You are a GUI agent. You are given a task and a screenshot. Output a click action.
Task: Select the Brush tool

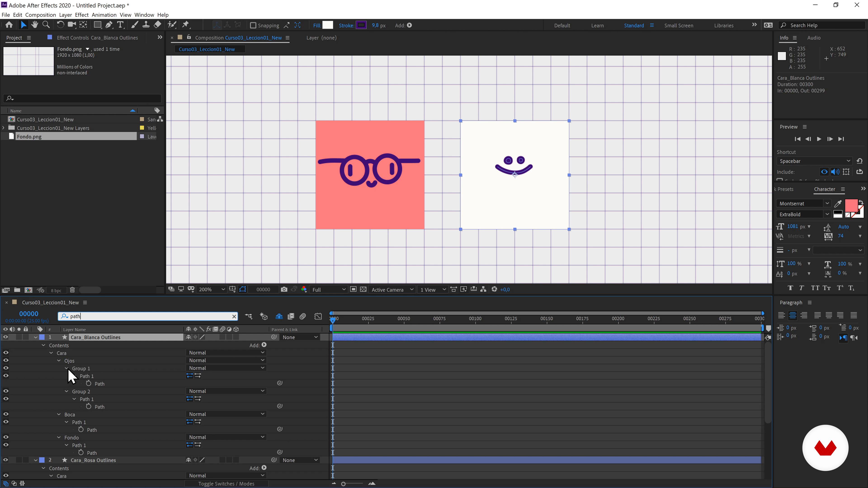pos(134,25)
